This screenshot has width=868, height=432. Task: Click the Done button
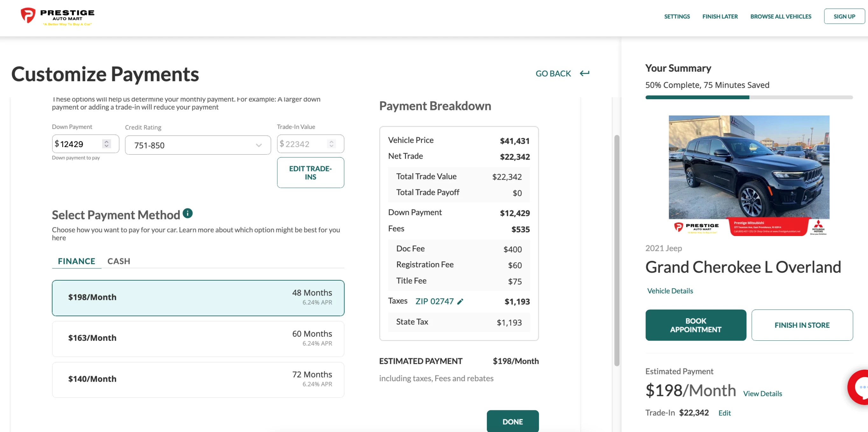pos(512,421)
